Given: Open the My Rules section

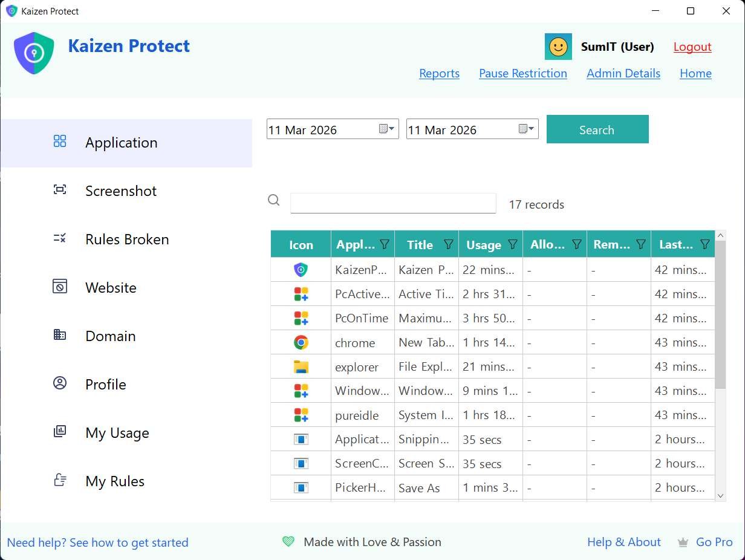Looking at the screenshot, I should tap(115, 481).
